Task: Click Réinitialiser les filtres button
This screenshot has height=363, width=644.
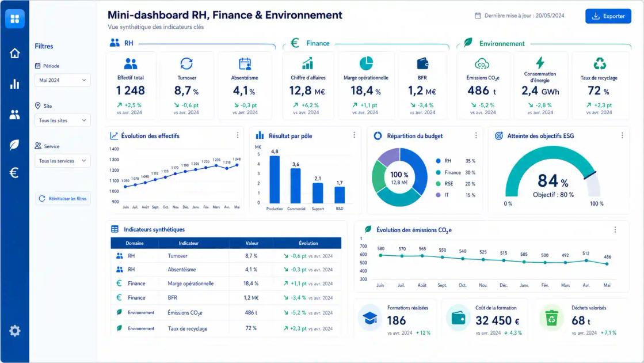Action: pyautogui.click(x=62, y=199)
